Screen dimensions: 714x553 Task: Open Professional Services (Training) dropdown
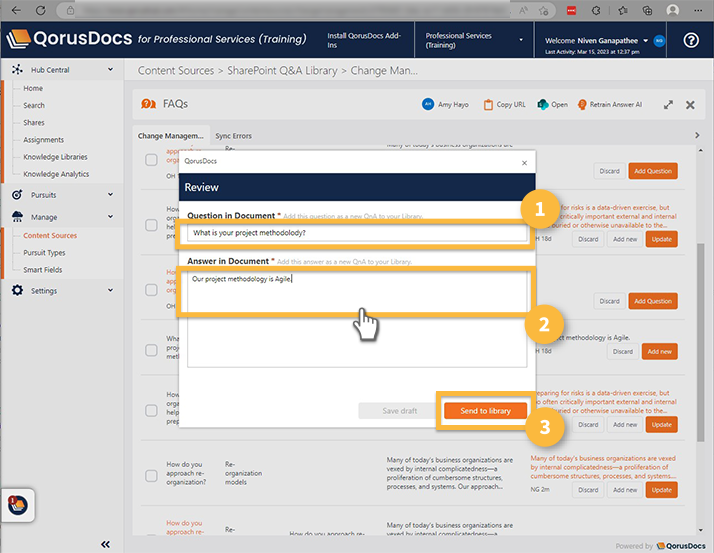474,40
